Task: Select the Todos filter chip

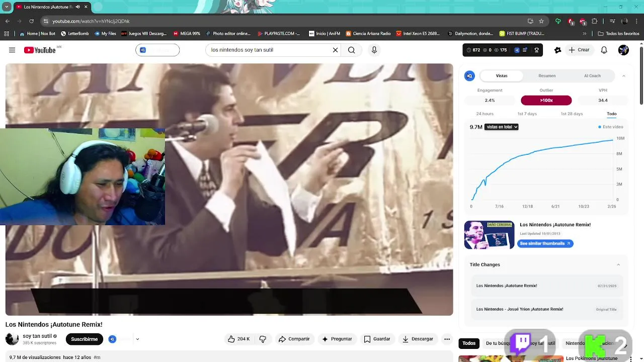Action: (469, 343)
